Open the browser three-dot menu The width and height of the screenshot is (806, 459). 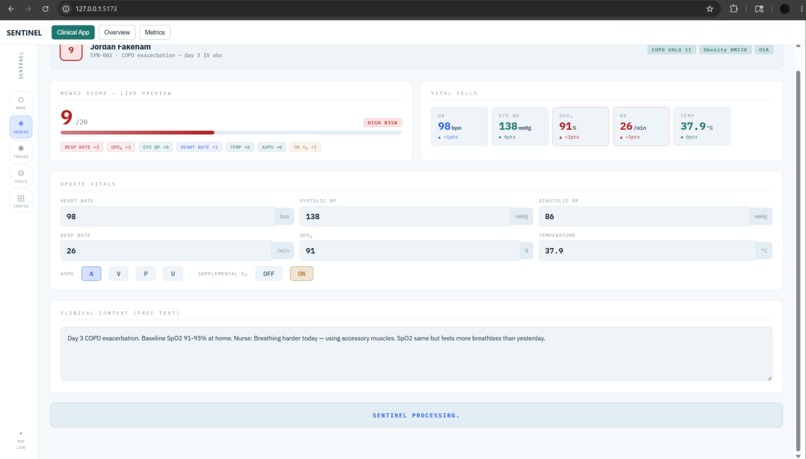click(x=801, y=9)
